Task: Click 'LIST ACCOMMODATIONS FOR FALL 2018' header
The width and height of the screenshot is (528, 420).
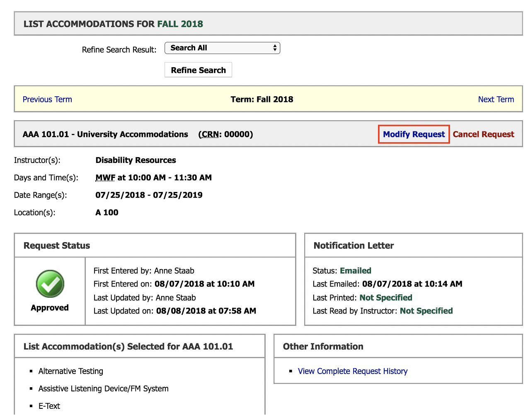Action: pos(113,24)
